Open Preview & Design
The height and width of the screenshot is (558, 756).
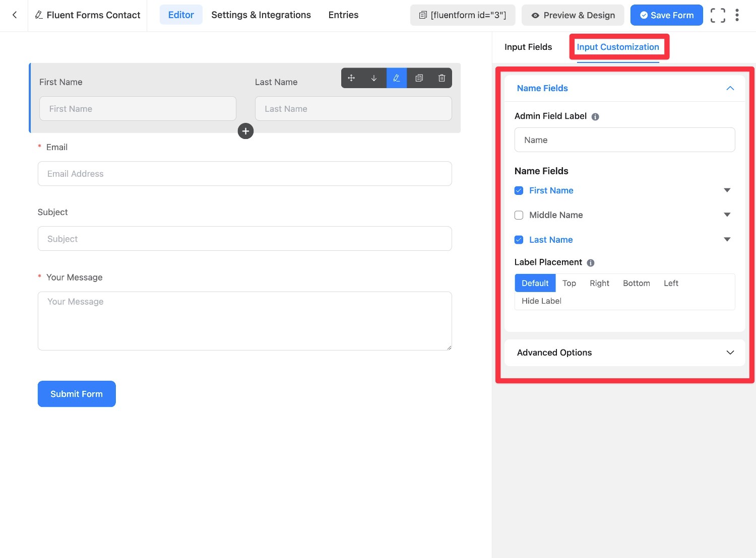pyautogui.click(x=573, y=15)
